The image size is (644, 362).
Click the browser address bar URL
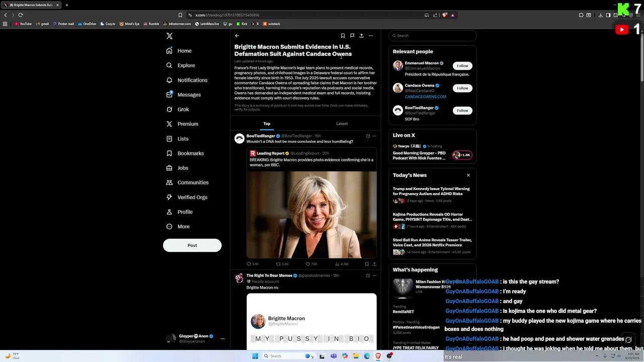coord(227,15)
